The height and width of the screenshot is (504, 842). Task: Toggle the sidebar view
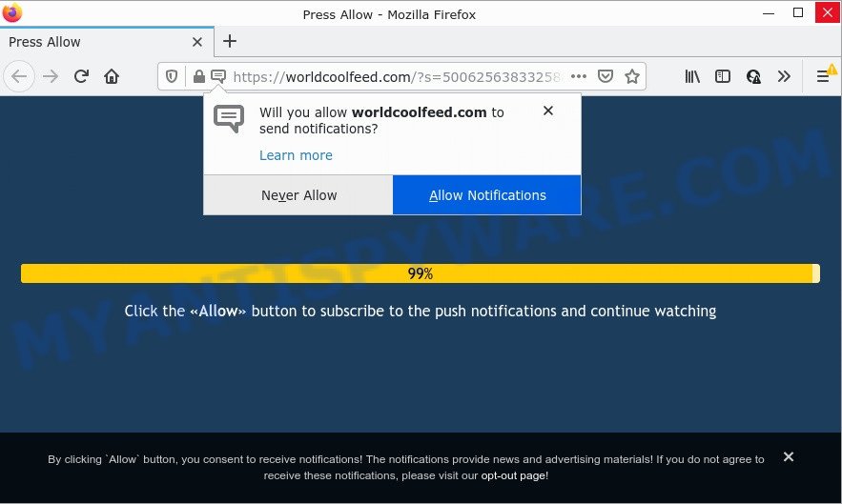pyautogui.click(x=723, y=77)
